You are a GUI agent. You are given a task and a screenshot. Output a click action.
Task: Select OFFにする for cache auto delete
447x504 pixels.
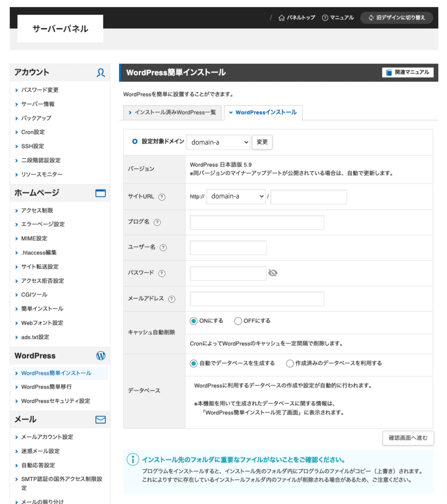click(238, 321)
